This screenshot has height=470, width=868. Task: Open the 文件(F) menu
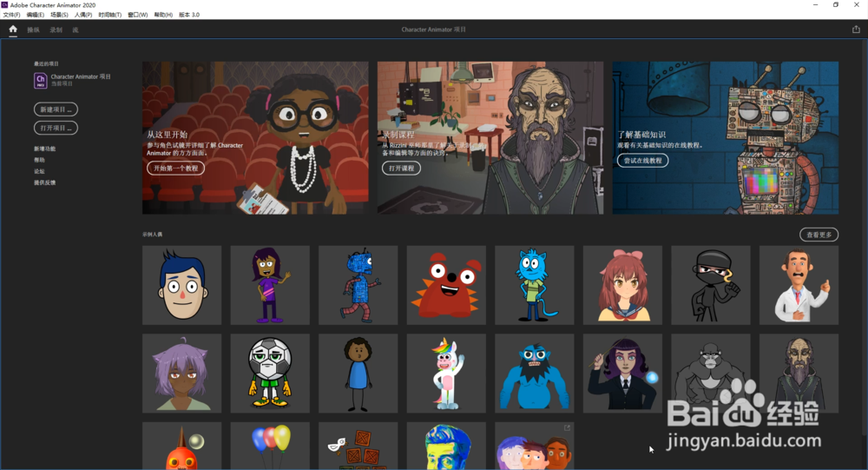pos(11,15)
